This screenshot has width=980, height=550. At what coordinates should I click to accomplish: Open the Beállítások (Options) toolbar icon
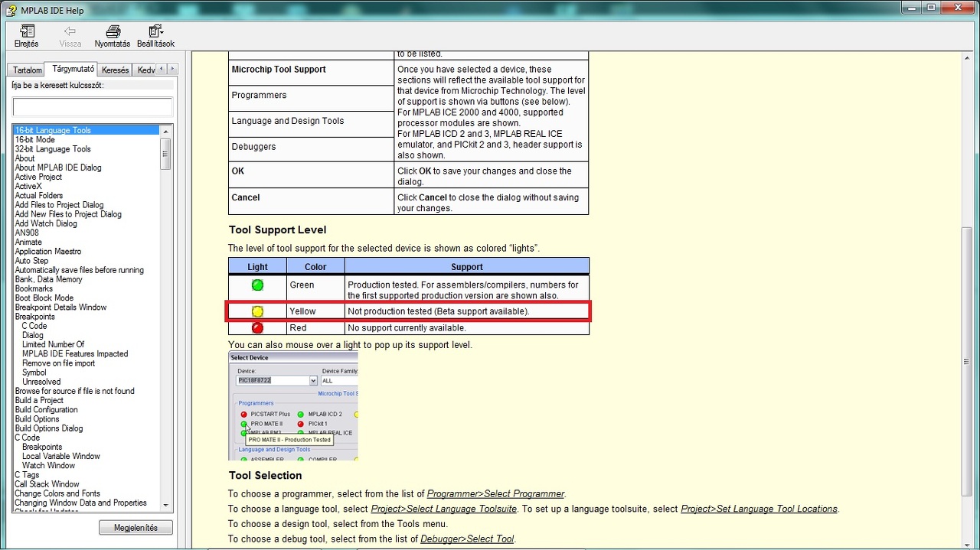tap(155, 31)
